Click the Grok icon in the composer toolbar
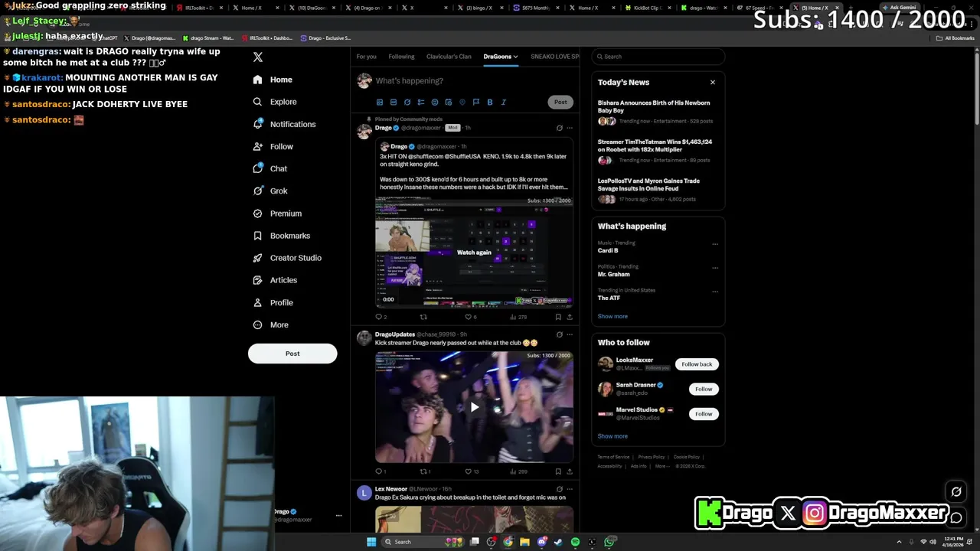Image resolution: width=980 pixels, height=551 pixels. click(x=407, y=102)
